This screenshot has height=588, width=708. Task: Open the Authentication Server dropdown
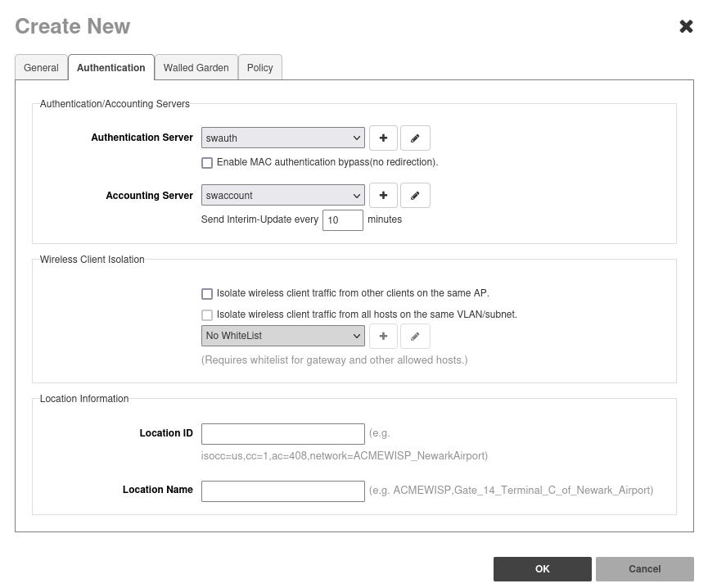click(x=282, y=138)
